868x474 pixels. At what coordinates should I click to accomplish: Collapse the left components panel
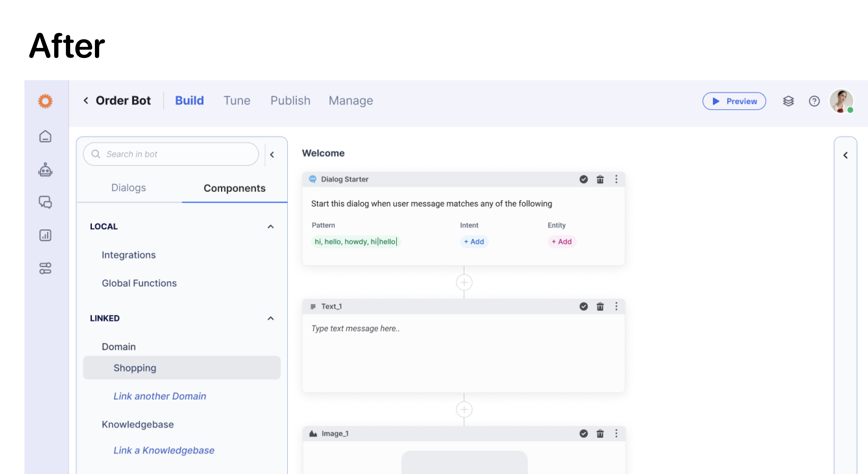point(272,155)
